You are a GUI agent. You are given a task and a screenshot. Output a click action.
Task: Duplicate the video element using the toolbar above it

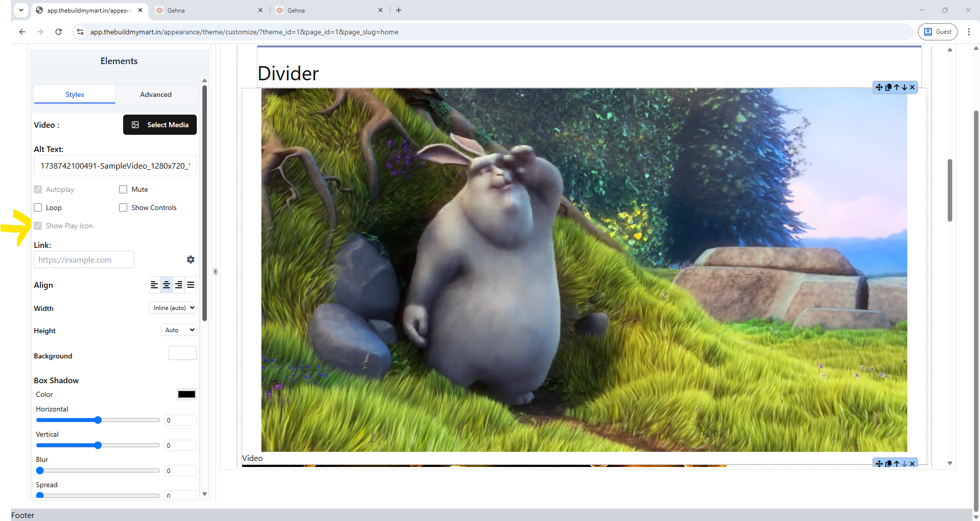(x=888, y=87)
